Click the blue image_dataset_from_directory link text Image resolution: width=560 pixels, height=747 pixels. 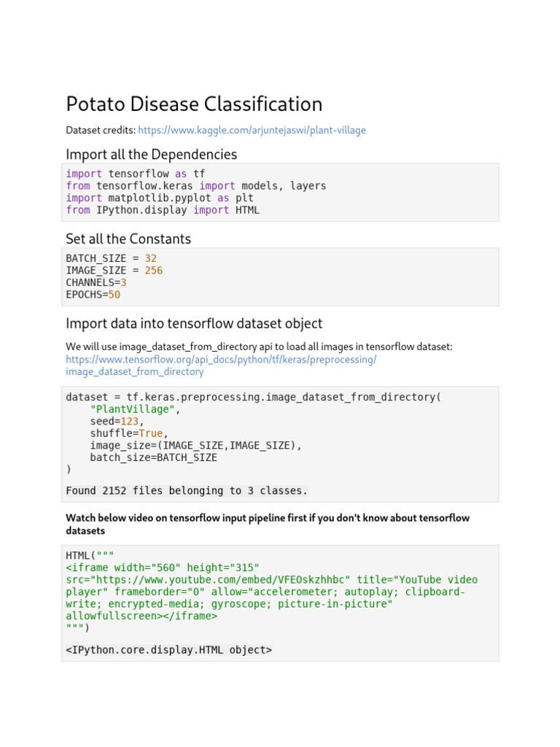click(134, 371)
